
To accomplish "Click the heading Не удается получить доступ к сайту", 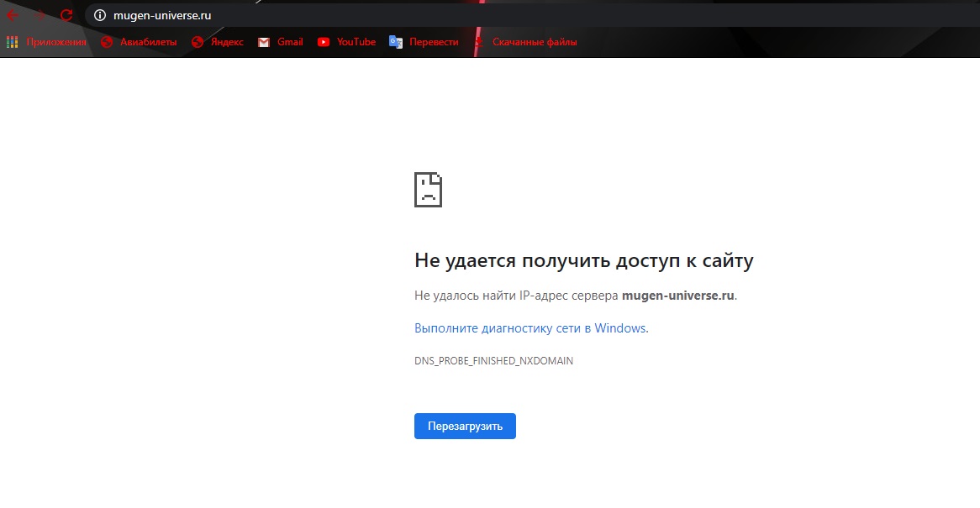I will (583, 261).
